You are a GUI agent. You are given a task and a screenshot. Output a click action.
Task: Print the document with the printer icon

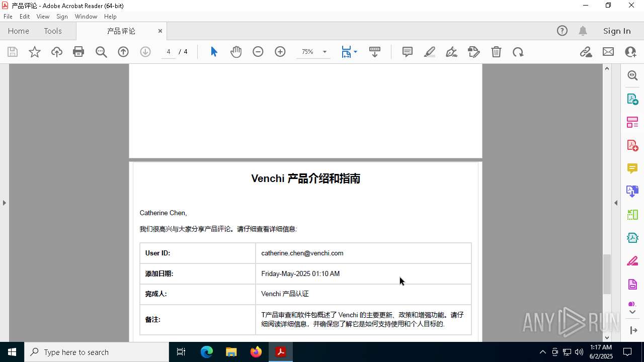pos(78,52)
